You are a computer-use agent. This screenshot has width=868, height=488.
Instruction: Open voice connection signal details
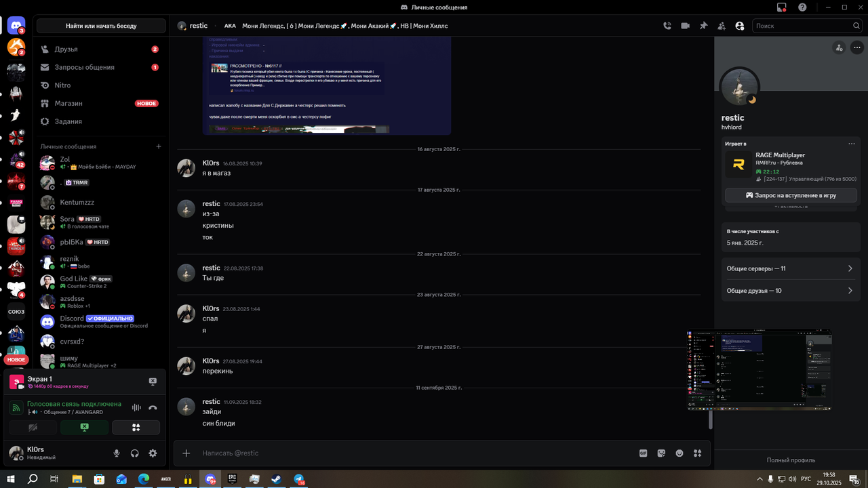point(16,407)
